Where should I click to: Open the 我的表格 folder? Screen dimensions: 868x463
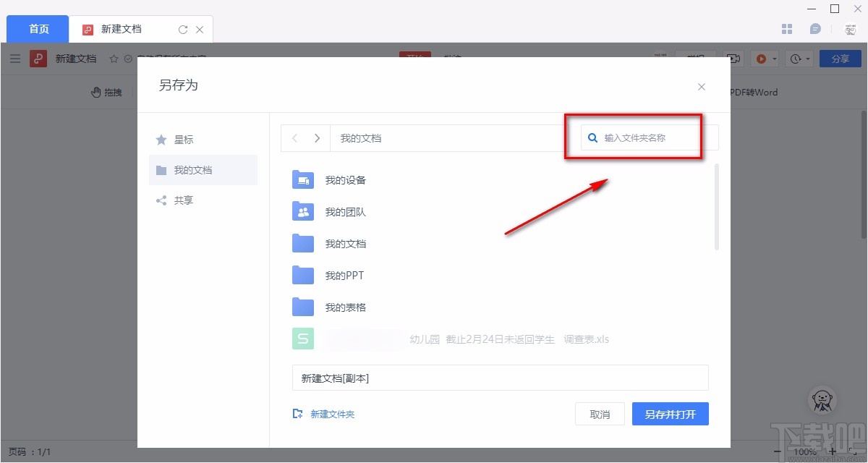tap(345, 307)
